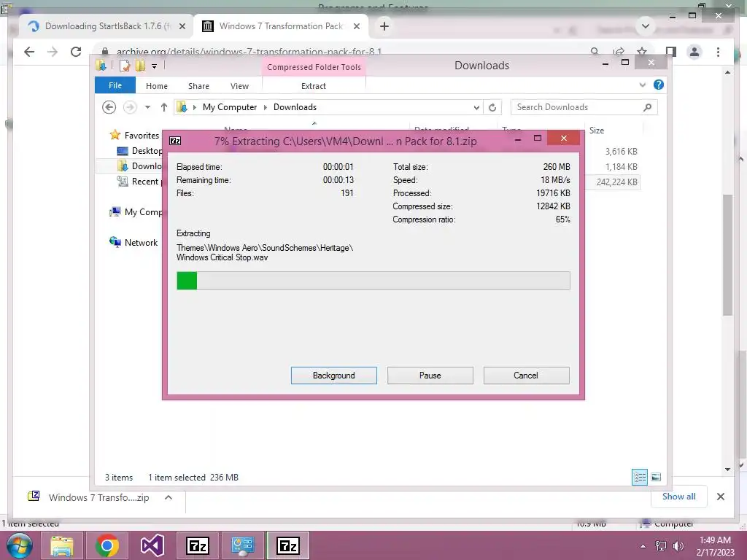Click New folder icon in quick access toolbar
The image size is (747, 560).
[140, 66]
